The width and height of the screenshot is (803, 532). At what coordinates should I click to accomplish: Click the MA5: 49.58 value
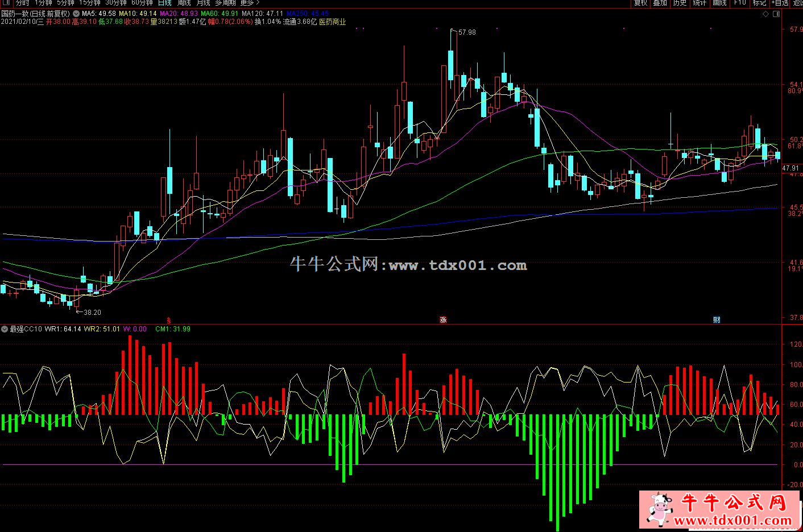[x=99, y=14]
